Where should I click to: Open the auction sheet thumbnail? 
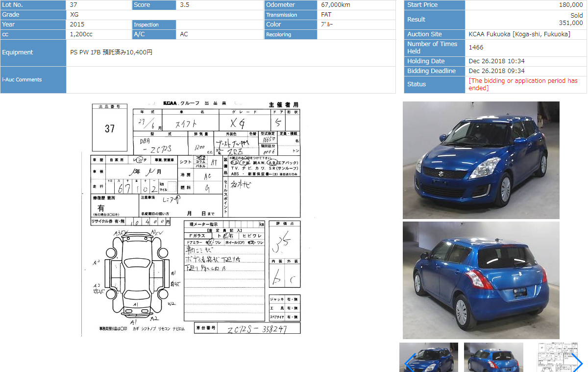pos(554,358)
